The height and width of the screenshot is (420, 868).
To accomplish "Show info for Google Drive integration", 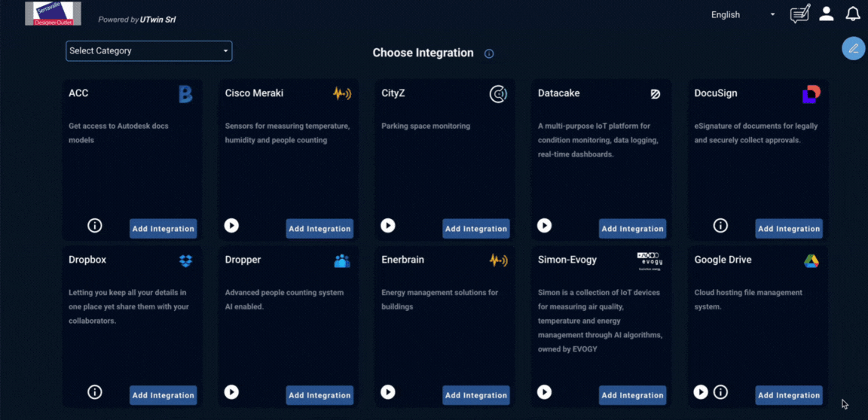I will coord(720,392).
